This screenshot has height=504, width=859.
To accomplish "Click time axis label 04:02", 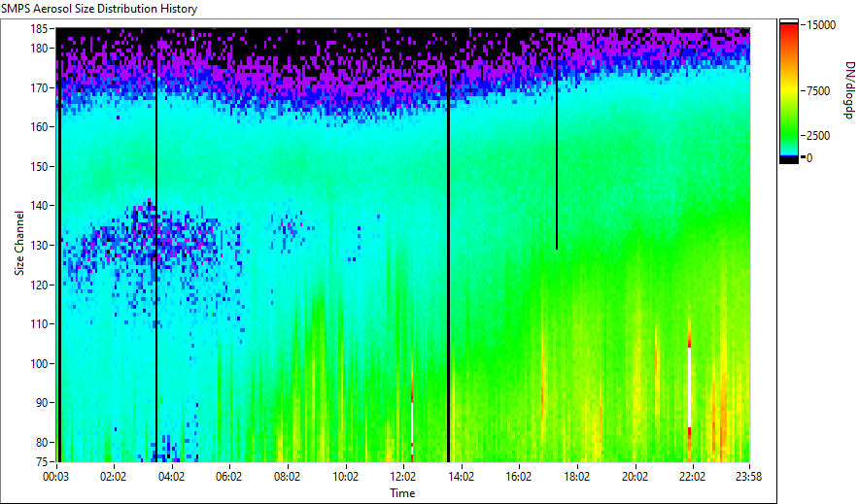I will 171,477.
